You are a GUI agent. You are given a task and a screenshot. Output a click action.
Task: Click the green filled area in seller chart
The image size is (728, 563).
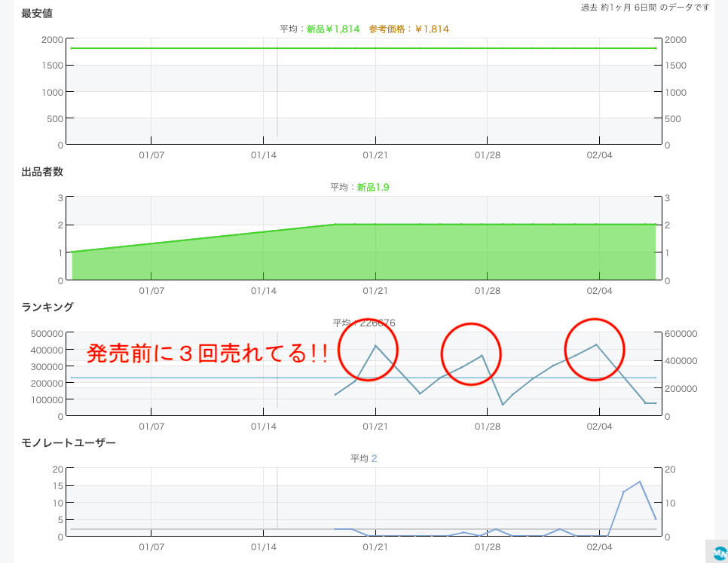452,252
